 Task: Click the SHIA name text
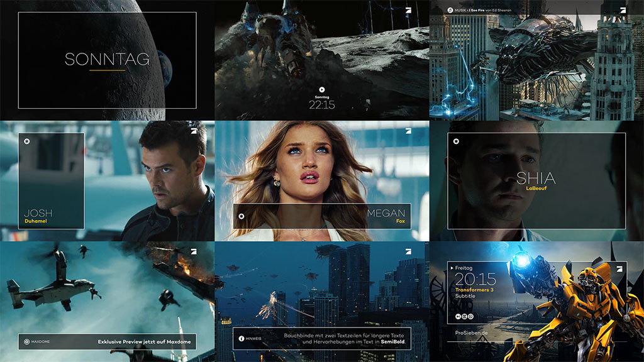536,178
